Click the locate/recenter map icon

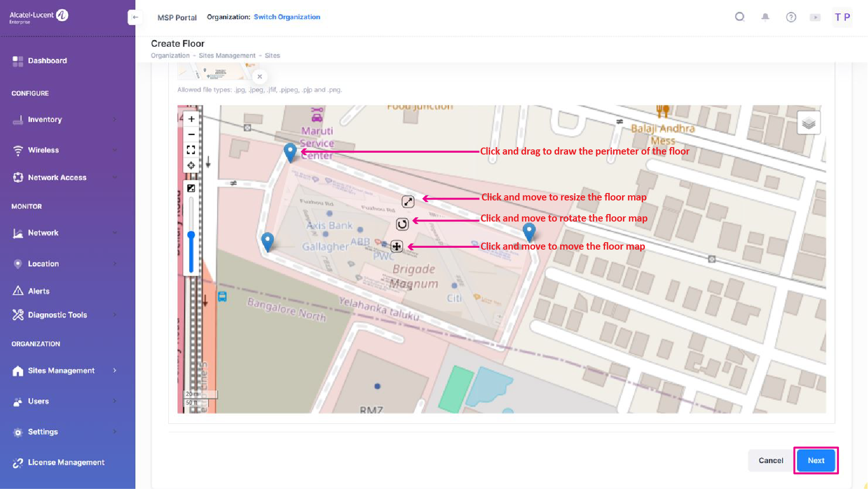tap(191, 165)
